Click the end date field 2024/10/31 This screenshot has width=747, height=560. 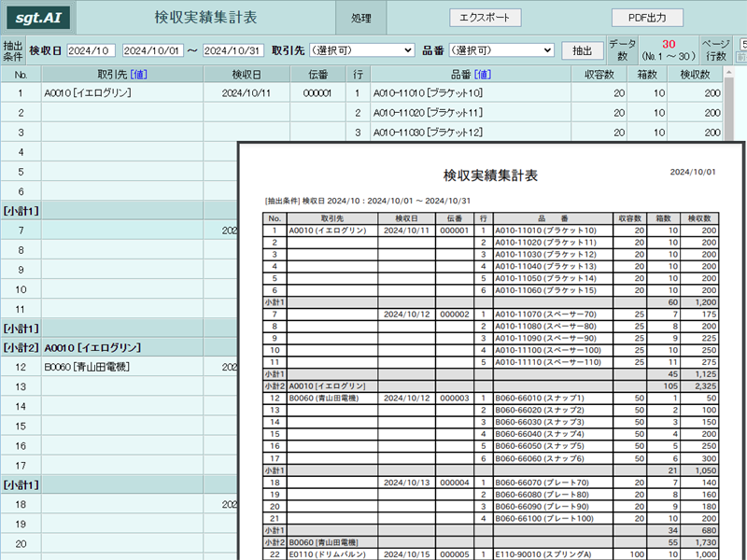point(233,50)
